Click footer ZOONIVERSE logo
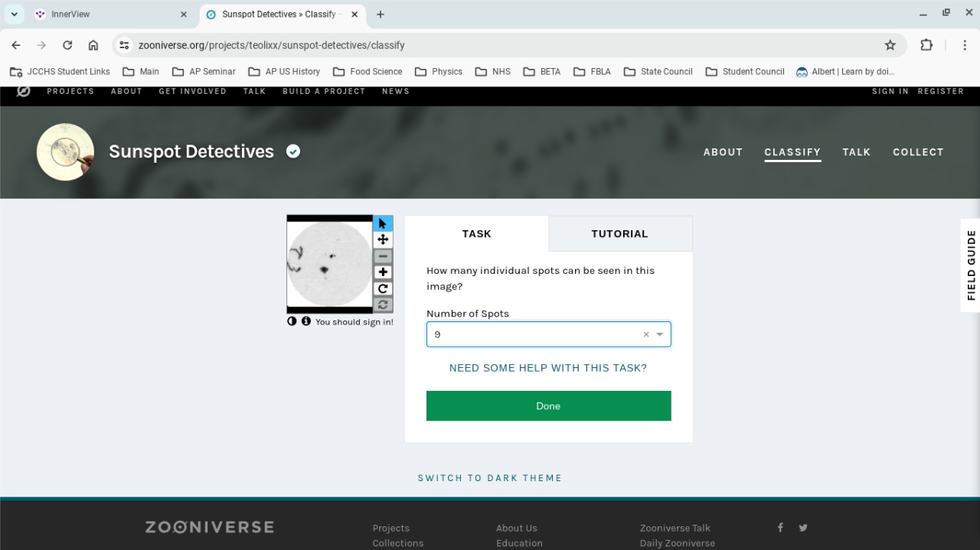The height and width of the screenshot is (550, 980). coord(209,527)
